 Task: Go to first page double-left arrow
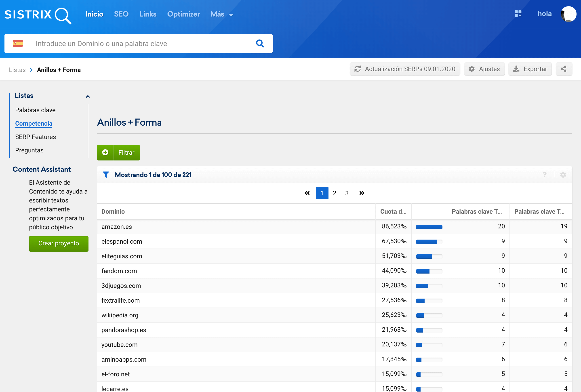[x=307, y=193]
